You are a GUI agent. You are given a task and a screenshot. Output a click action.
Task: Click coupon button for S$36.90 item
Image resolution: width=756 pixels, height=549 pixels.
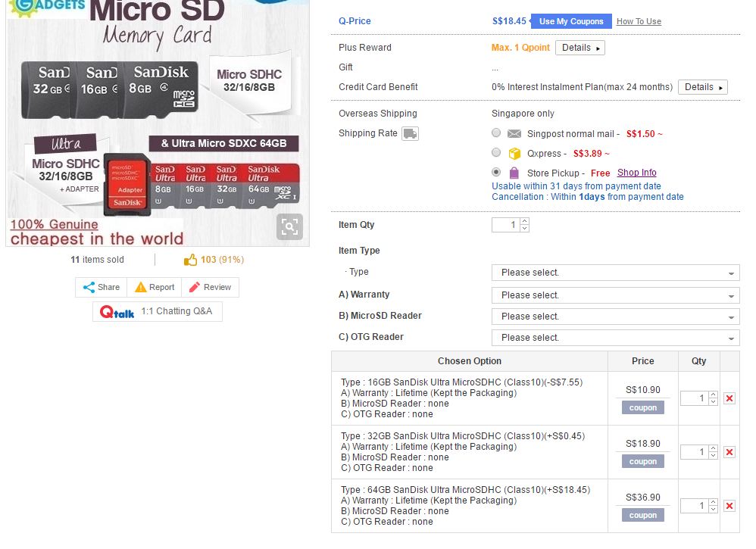[642, 515]
